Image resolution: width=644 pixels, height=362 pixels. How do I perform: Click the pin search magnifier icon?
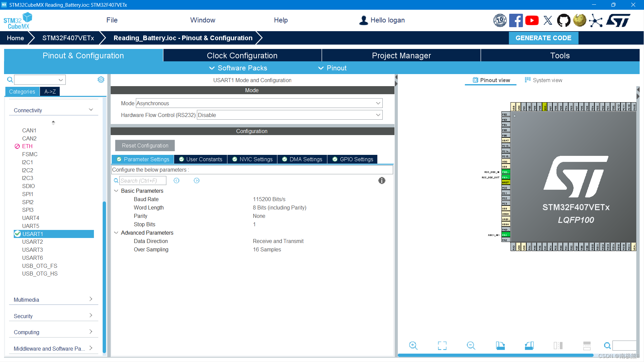[x=607, y=346]
